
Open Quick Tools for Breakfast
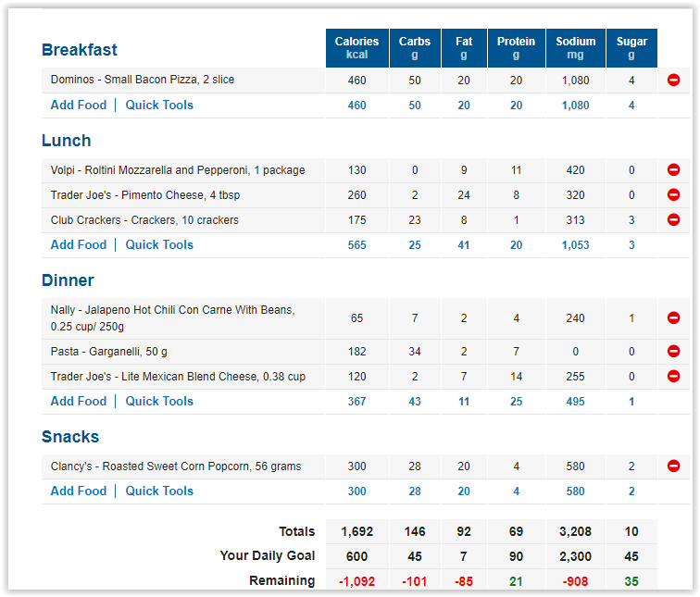tap(159, 106)
